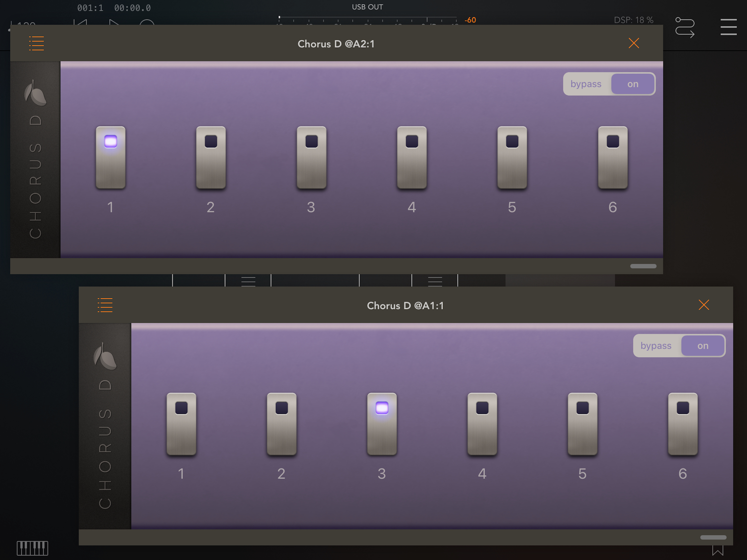Open the main hamburger menu
Viewport: 747px width, 560px height.
(728, 27)
